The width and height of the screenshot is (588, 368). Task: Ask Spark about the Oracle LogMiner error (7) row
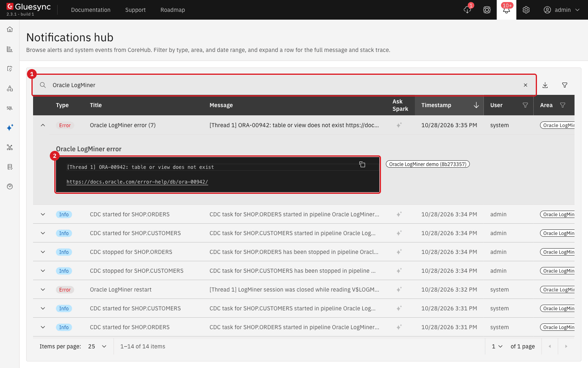click(x=399, y=125)
